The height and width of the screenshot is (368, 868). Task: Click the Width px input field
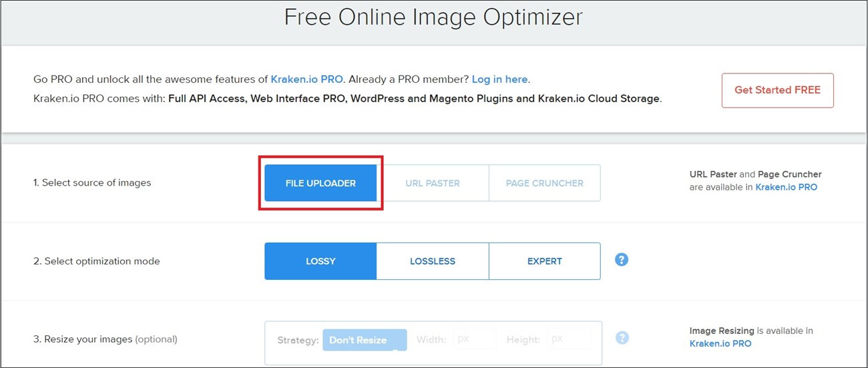coord(475,339)
